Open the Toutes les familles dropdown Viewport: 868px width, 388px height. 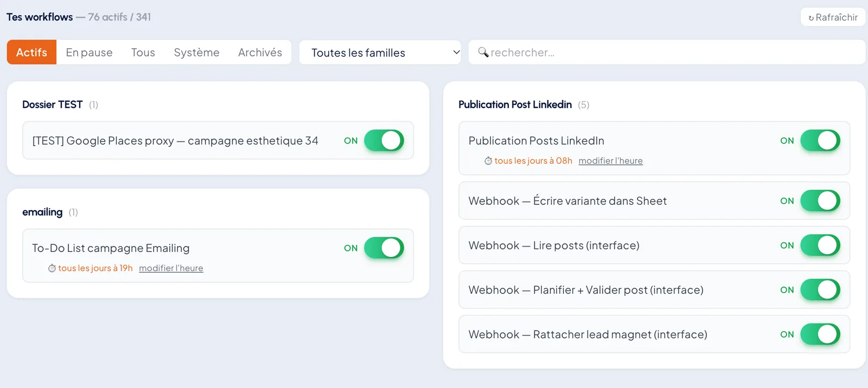click(380, 53)
